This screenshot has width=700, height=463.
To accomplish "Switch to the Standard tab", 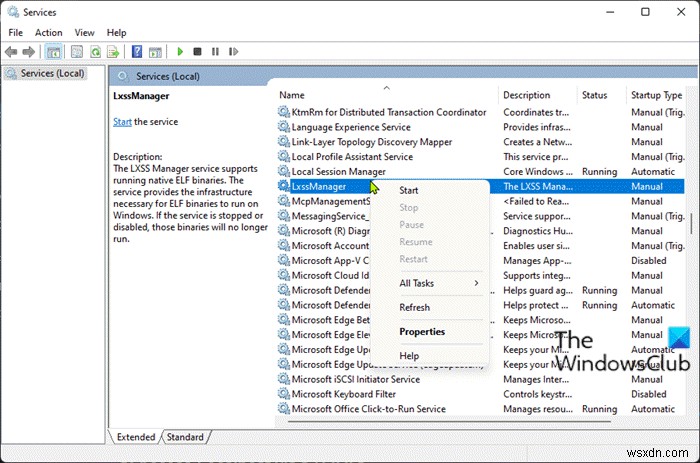I will [x=184, y=437].
